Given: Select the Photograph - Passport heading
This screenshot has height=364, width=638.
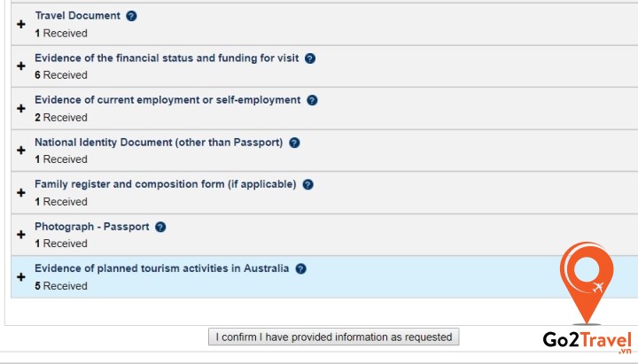Looking at the screenshot, I should (x=91, y=227).
